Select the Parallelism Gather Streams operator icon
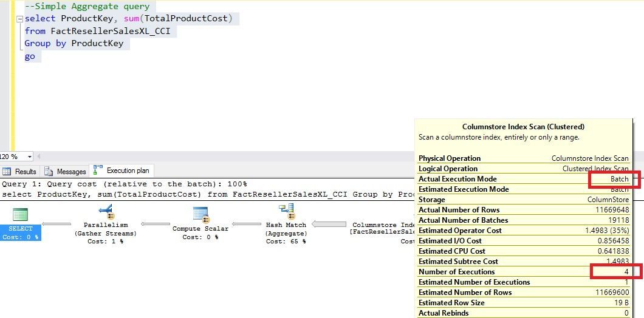This screenshot has height=318, width=644. pos(106,212)
